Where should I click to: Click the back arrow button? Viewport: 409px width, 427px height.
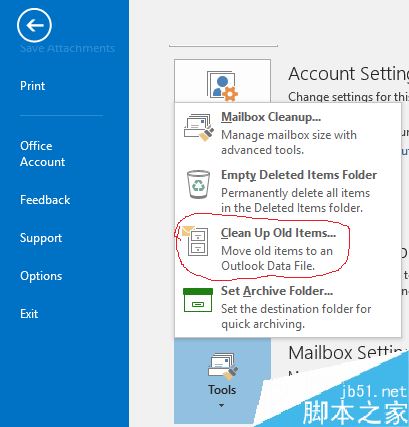click(x=34, y=25)
